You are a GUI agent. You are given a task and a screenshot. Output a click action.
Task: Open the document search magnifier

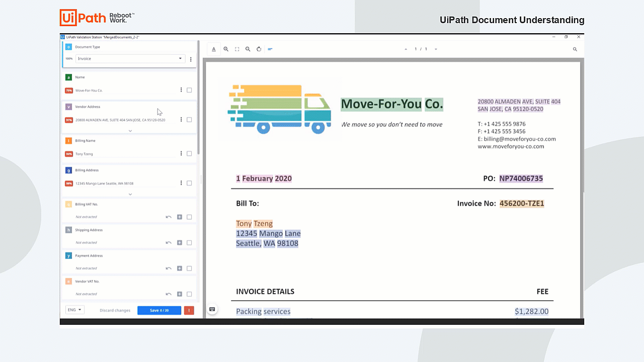tap(575, 49)
